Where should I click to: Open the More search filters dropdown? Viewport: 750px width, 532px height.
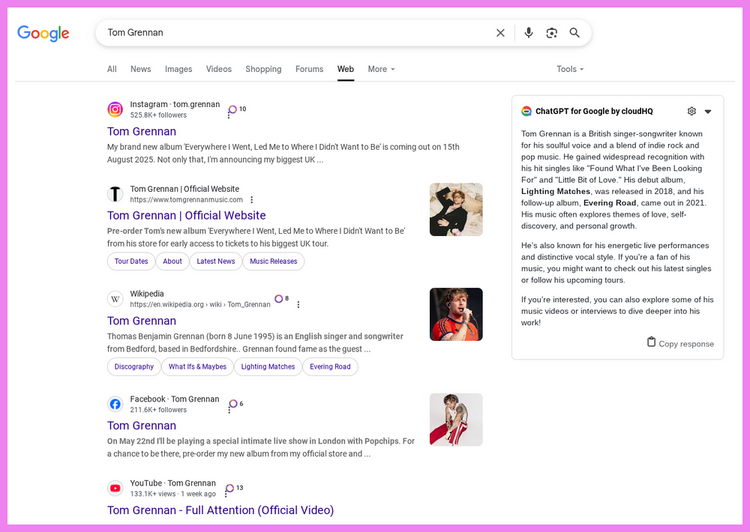pyautogui.click(x=381, y=69)
